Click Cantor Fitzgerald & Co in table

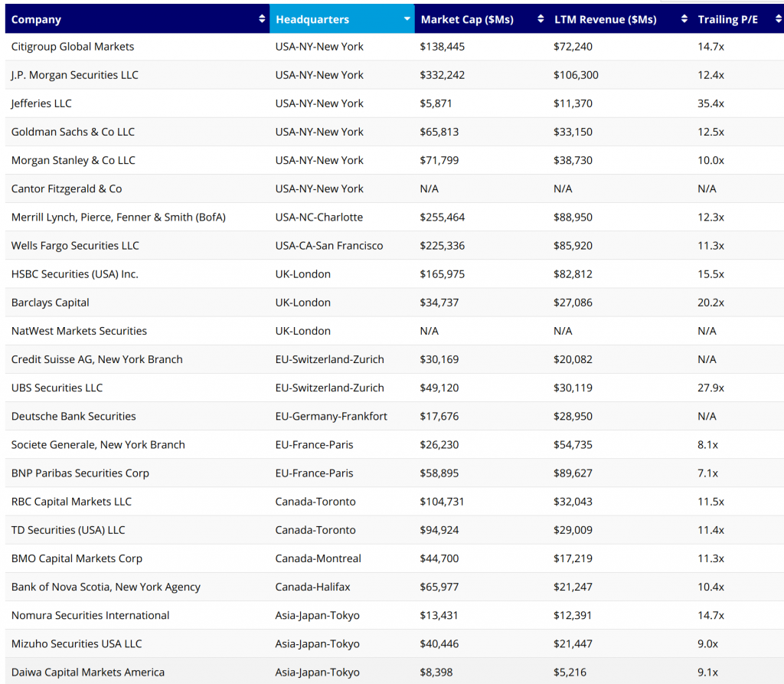[x=67, y=188]
